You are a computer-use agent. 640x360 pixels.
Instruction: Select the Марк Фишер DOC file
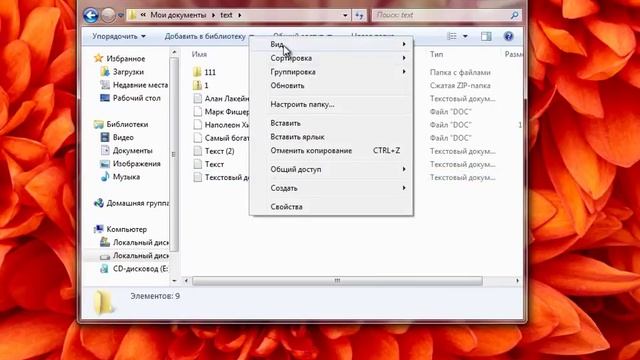[227, 111]
